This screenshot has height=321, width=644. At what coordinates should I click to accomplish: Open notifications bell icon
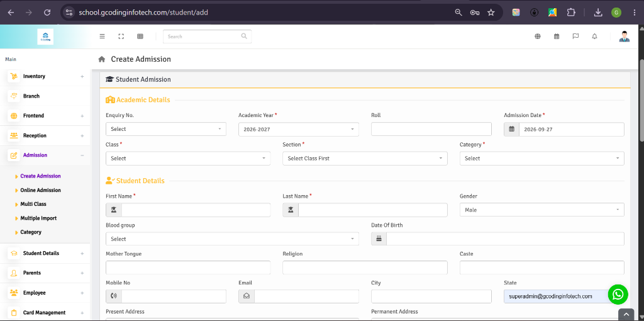(594, 36)
